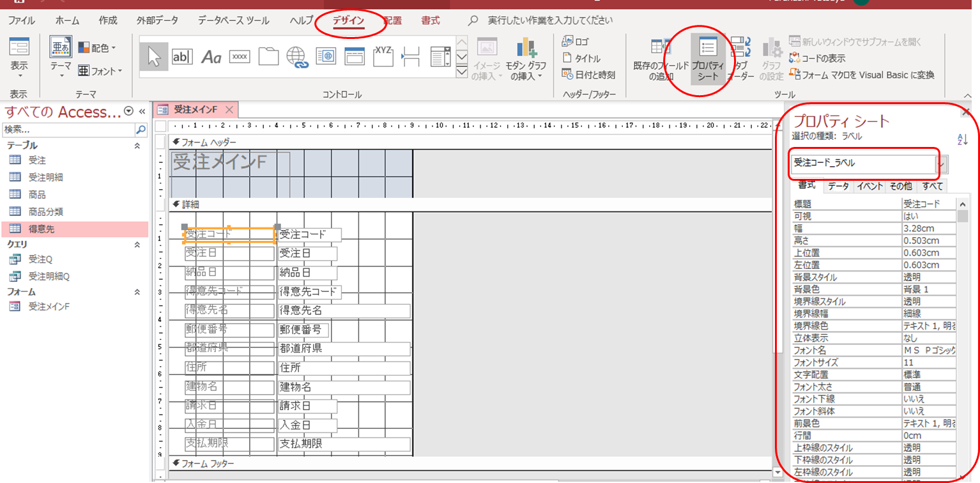Expand the 受注コード_ラベル object selector
980x483 pixels.
click(x=941, y=164)
